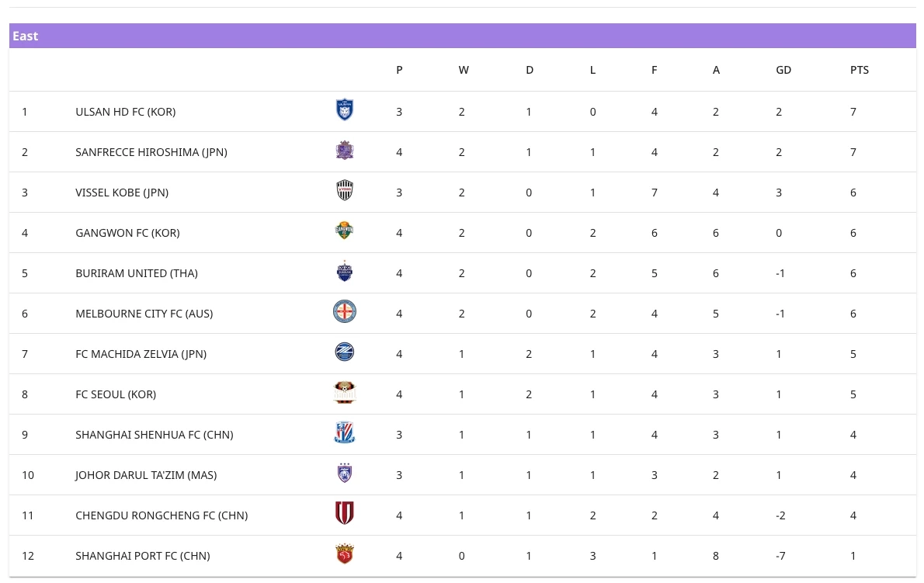Click the Sanfrecce Hiroshima club crest

pos(344,151)
